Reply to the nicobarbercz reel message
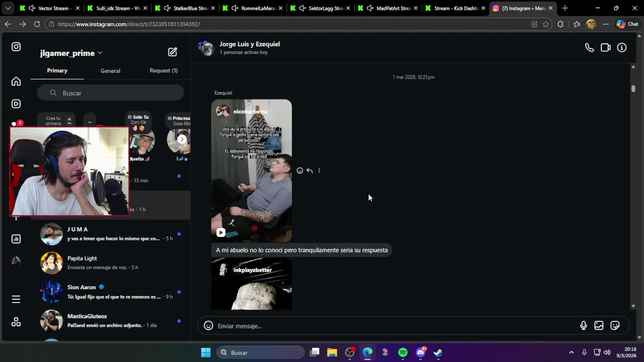This screenshot has width=644, height=362. coord(309,170)
